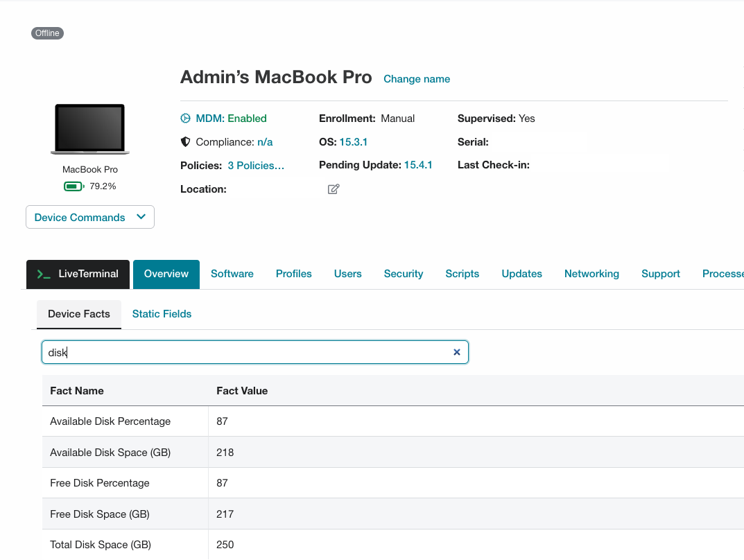Viewport: 744px width, 560px height.
Task: Click the MDM: Enabled link
Action: [231, 119]
